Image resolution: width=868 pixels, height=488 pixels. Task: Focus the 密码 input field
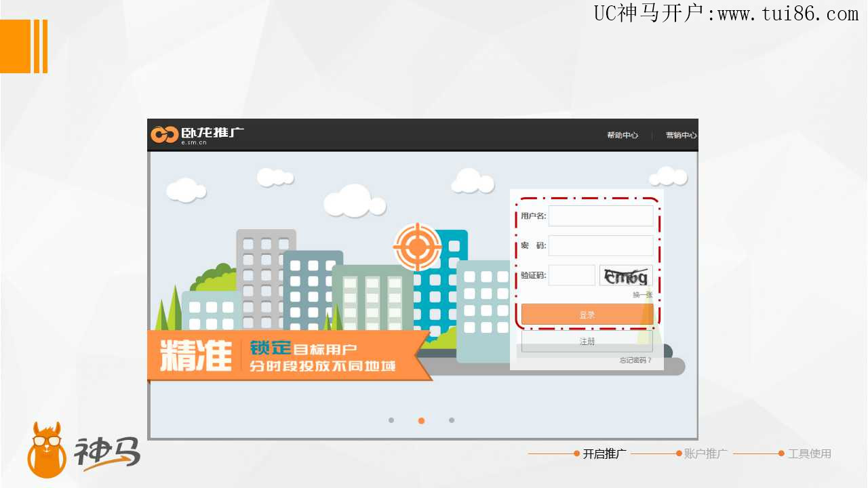[x=601, y=245]
